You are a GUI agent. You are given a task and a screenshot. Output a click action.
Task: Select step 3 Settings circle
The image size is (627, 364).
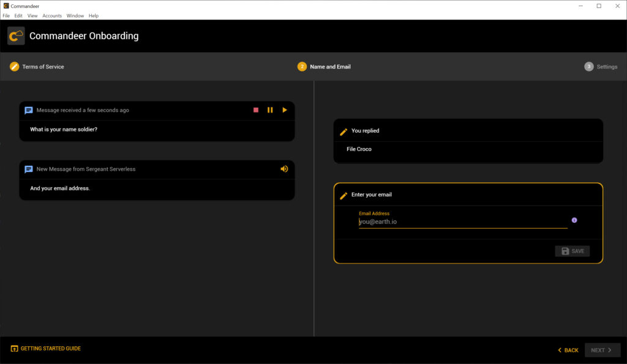tap(588, 67)
